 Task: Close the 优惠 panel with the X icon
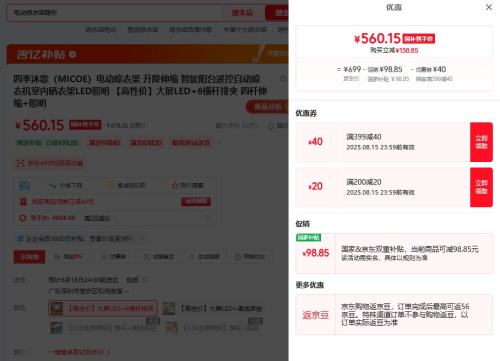pyautogui.click(x=489, y=7)
